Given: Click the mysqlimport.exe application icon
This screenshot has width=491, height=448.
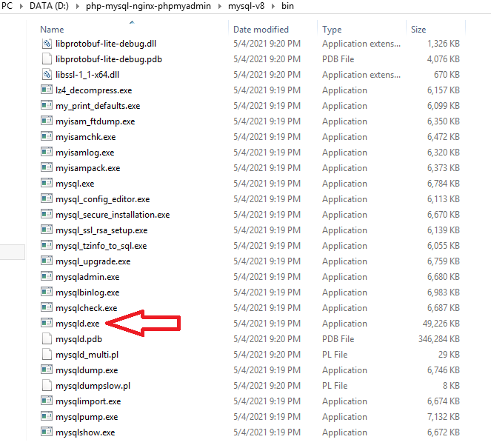Looking at the screenshot, I should 47,401.
